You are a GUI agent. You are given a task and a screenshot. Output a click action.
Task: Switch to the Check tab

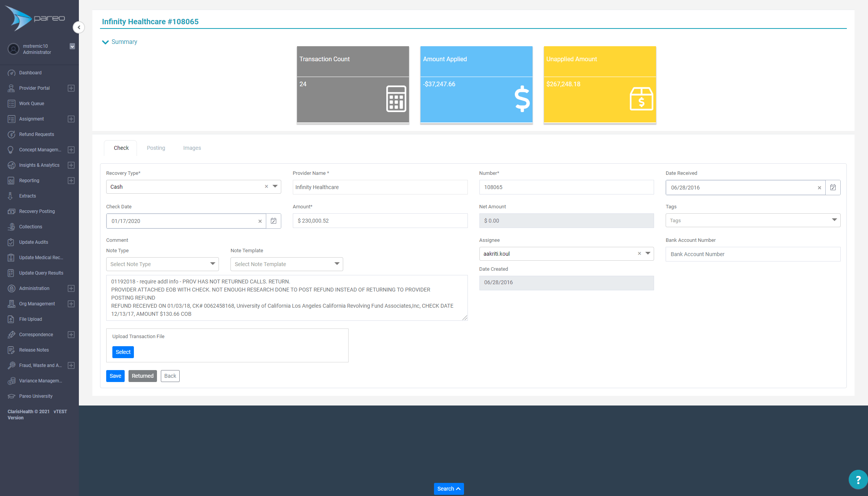121,148
